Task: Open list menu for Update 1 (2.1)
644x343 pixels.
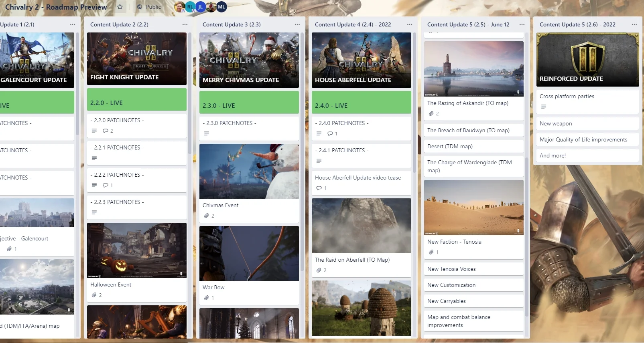Action: 72,24
